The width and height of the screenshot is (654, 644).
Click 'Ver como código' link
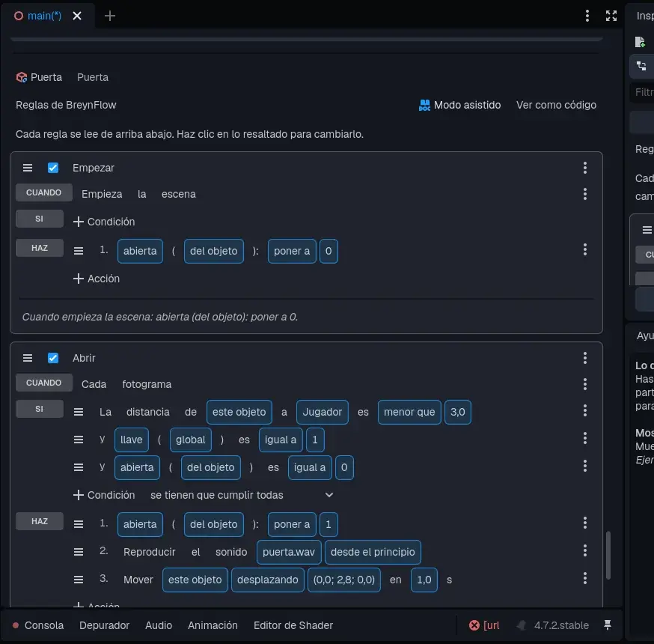[556, 105]
